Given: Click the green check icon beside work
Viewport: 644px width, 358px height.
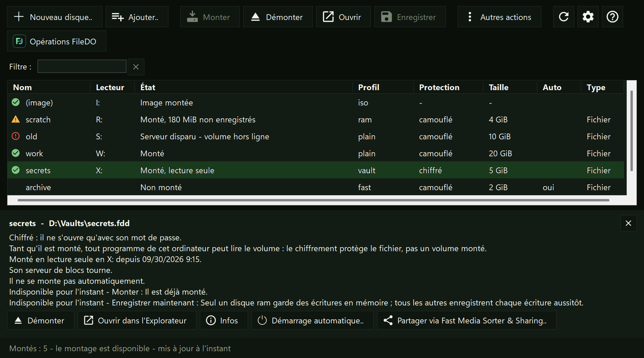Looking at the screenshot, I should 16,153.
